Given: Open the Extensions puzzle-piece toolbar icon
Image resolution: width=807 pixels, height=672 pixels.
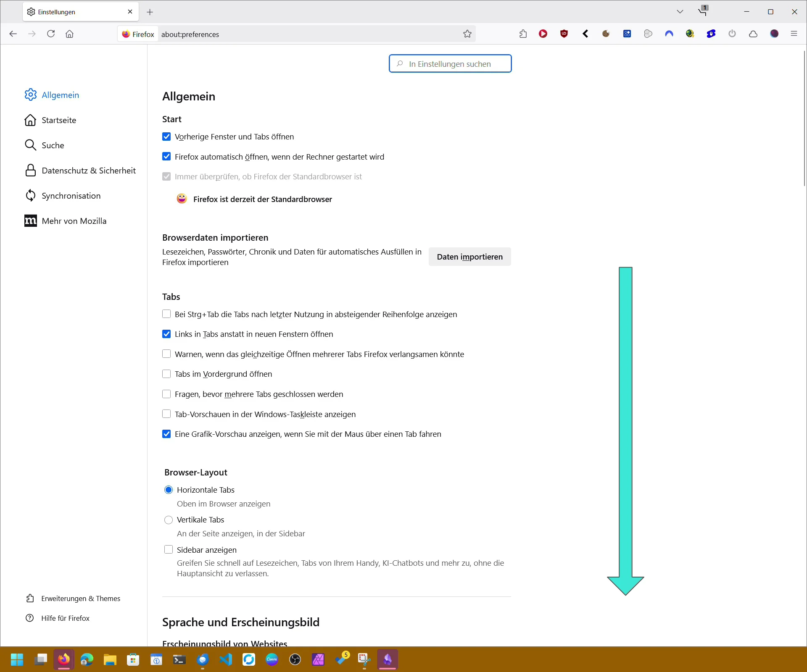Looking at the screenshot, I should [523, 34].
